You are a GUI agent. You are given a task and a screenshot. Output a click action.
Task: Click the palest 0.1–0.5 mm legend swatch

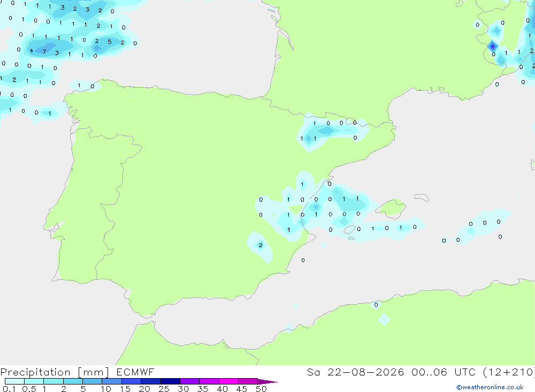click(14, 381)
